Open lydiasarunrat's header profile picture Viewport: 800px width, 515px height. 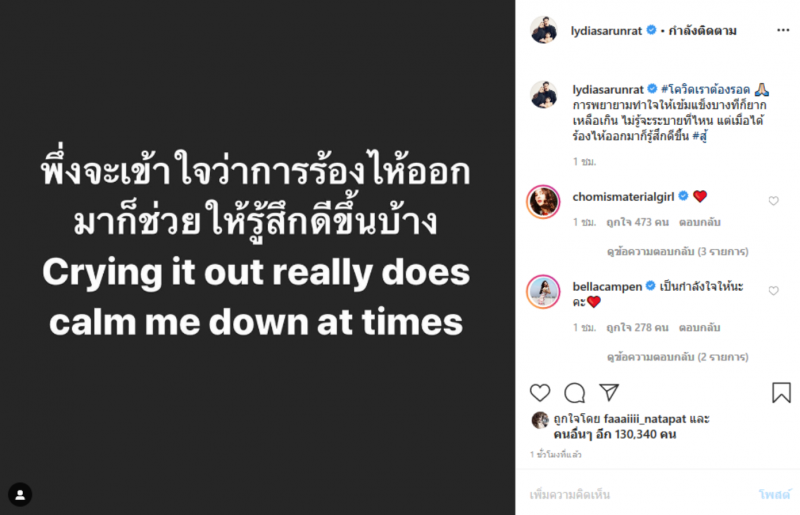(x=544, y=30)
